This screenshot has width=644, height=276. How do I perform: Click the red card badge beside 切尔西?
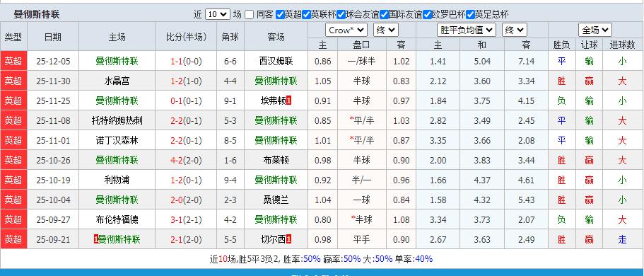click(288, 239)
